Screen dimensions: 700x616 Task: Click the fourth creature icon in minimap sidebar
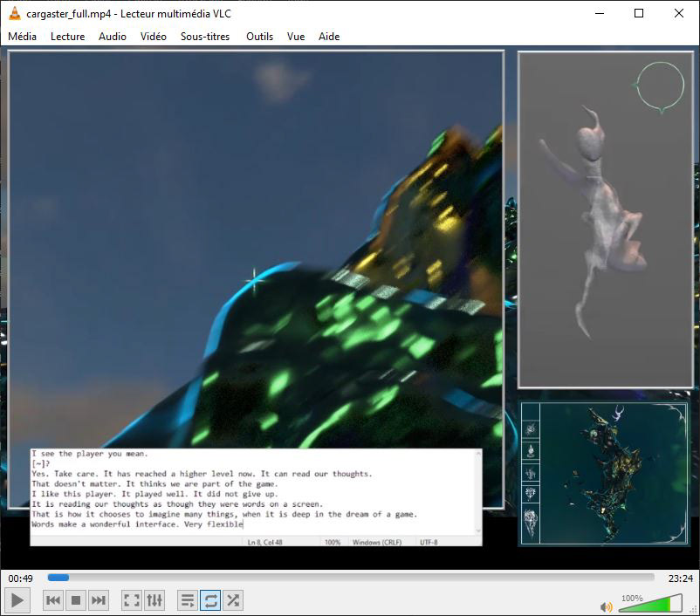(x=531, y=493)
